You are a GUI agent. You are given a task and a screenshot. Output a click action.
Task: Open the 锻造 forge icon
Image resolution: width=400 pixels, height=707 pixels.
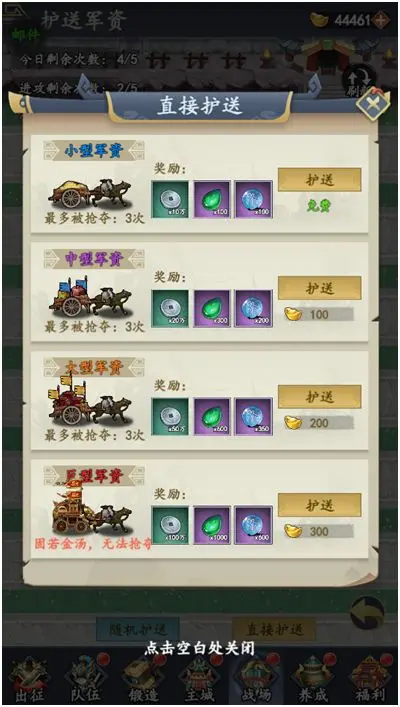(x=143, y=681)
